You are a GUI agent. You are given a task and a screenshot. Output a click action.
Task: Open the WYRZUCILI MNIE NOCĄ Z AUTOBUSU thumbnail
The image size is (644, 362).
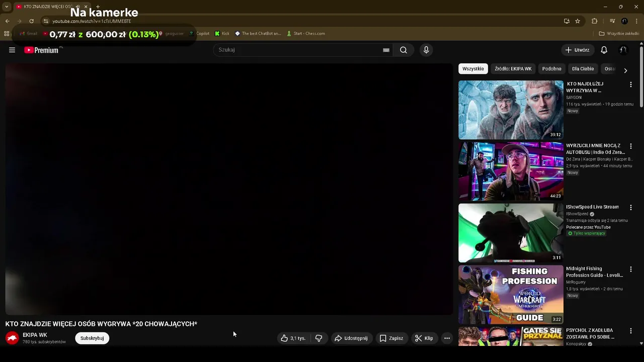point(511,171)
